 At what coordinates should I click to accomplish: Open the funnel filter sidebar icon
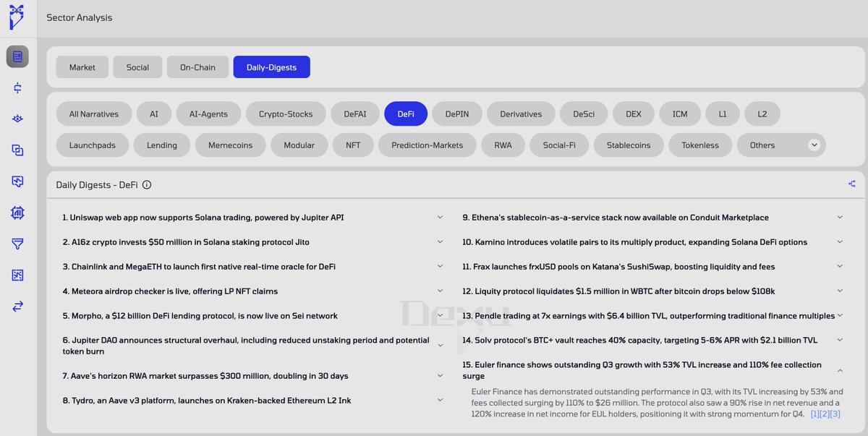pyautogui.click(x=17, y=244)
